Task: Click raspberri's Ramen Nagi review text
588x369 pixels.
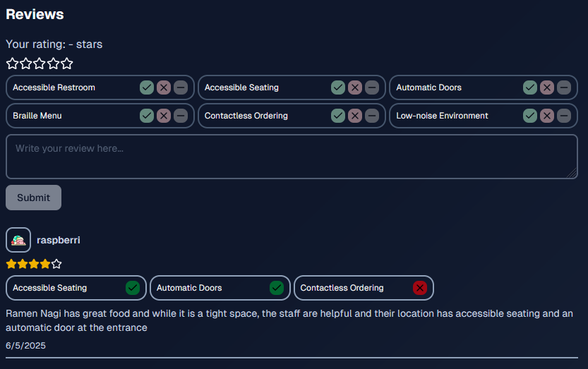Action: [289, 320]
